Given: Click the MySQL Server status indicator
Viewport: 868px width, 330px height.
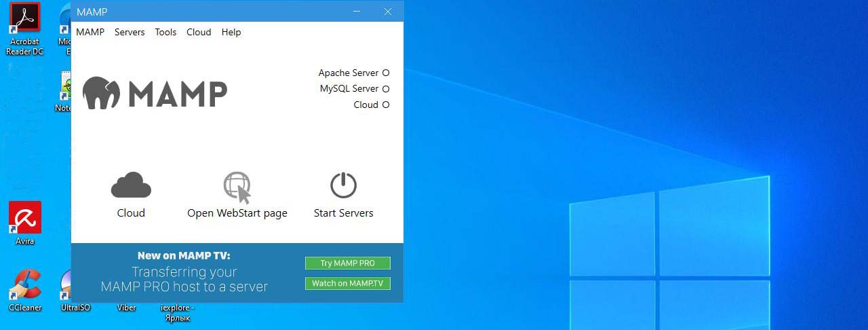Looking at the screenshot, I should (x=386, y=89).
